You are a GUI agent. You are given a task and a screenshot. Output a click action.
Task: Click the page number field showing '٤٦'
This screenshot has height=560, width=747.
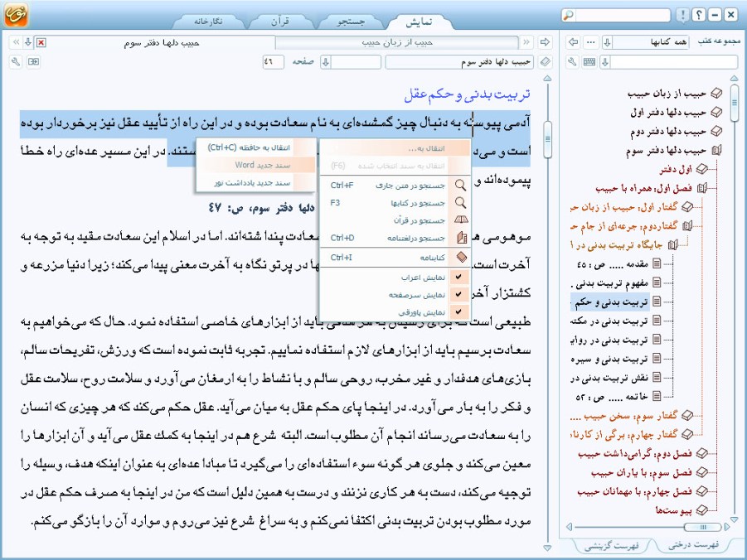273,62
